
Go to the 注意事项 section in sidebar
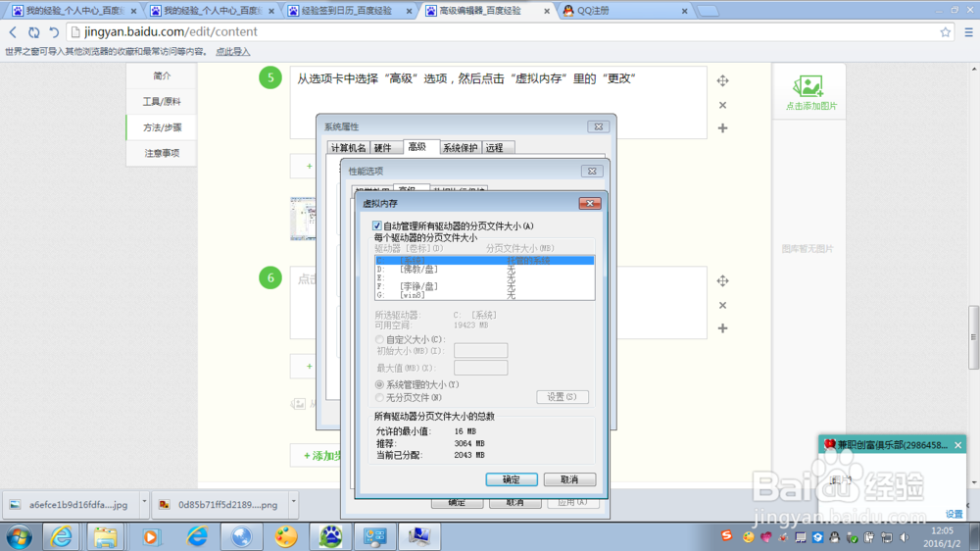tap(162, 153)
